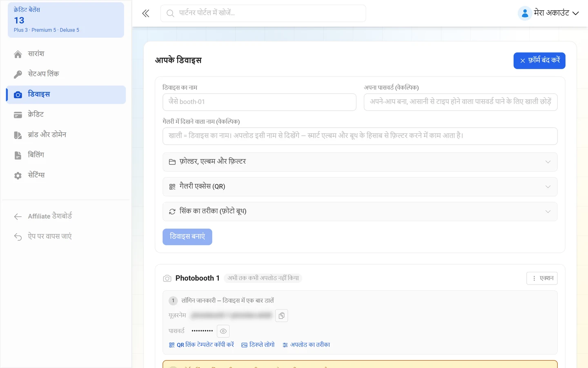Expand सिंक का तरीका (फ़ोटो बूथ) section
Viewport: 588px width, 368px height.
point(360,211)
